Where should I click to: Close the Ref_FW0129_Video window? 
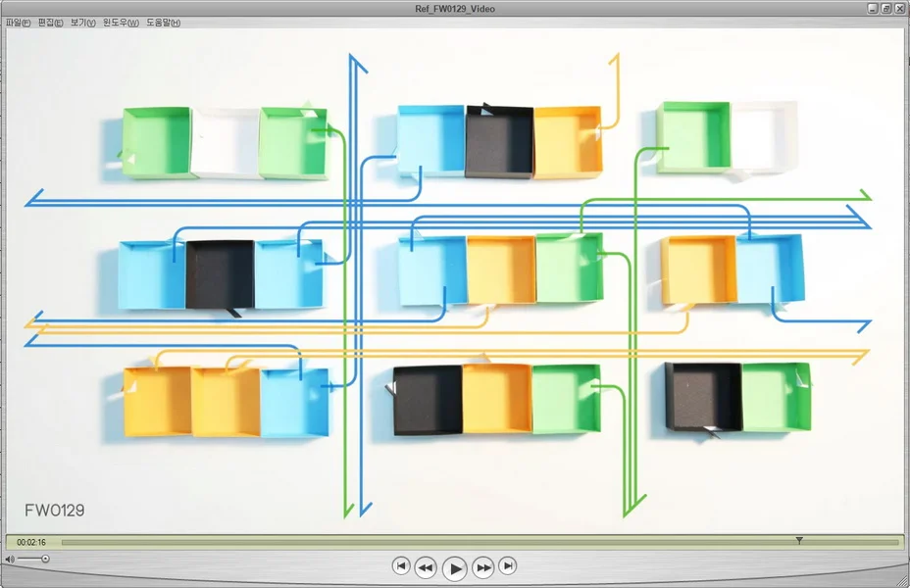(x=899, y=8)
